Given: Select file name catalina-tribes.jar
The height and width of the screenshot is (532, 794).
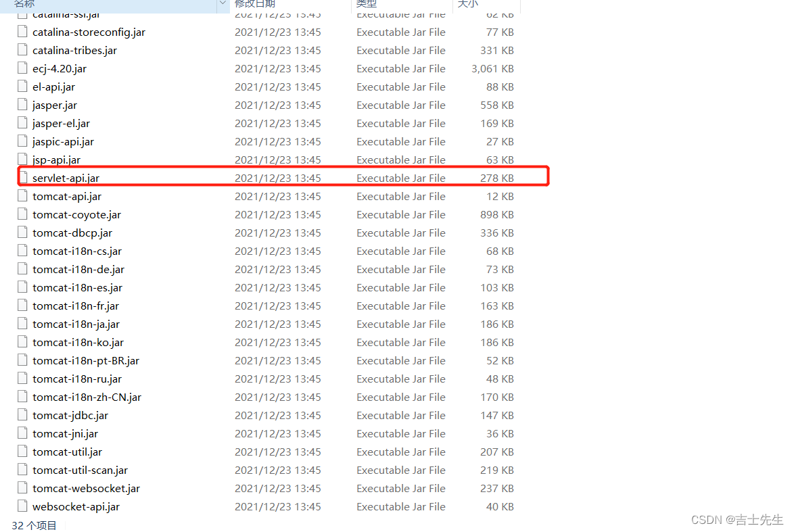Looking at the screenshot, I should coord(74,51).
